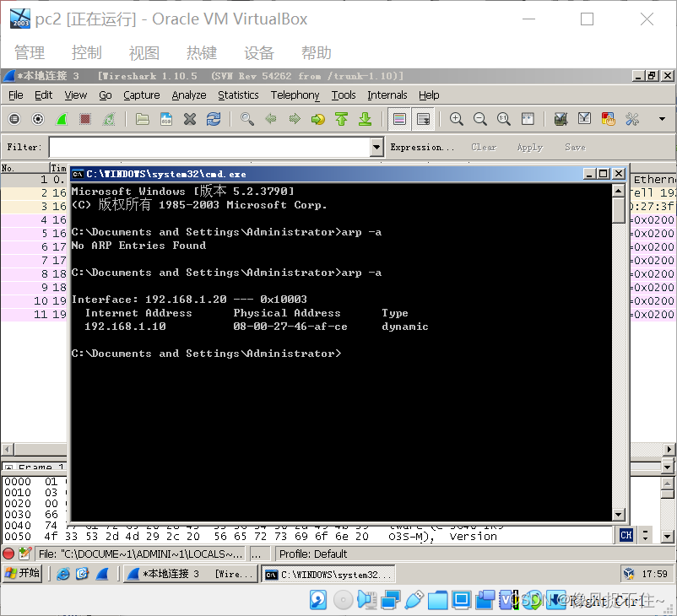Go to a specific packet number icon
The image size is (677, 616).
pos(318,119)
